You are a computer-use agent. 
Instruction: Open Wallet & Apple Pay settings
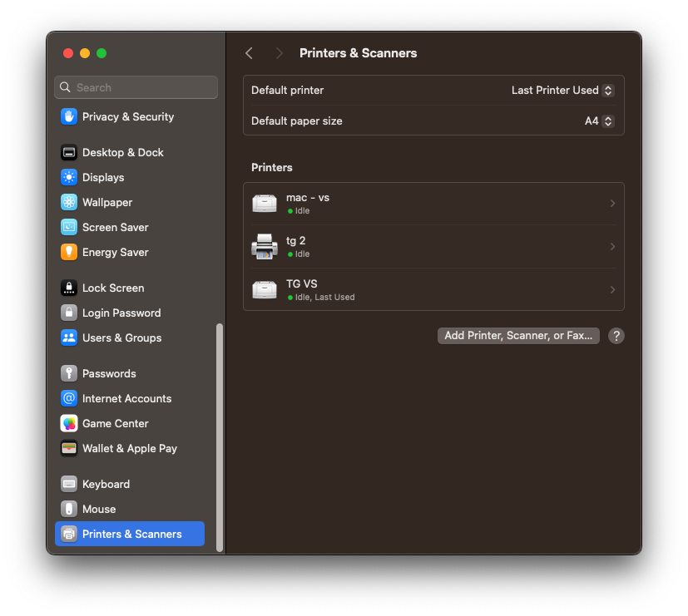pos(130,449)
